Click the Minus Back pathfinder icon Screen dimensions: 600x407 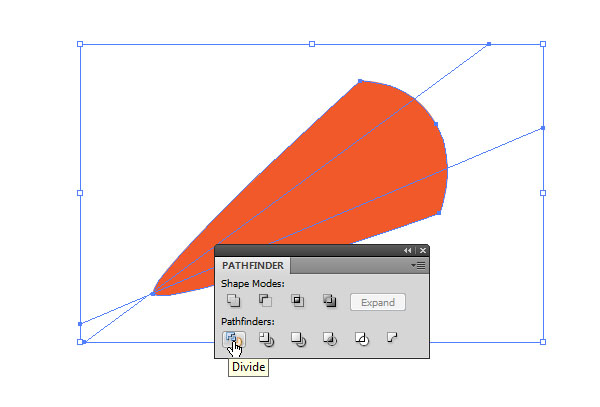click(x=393, y=337)
